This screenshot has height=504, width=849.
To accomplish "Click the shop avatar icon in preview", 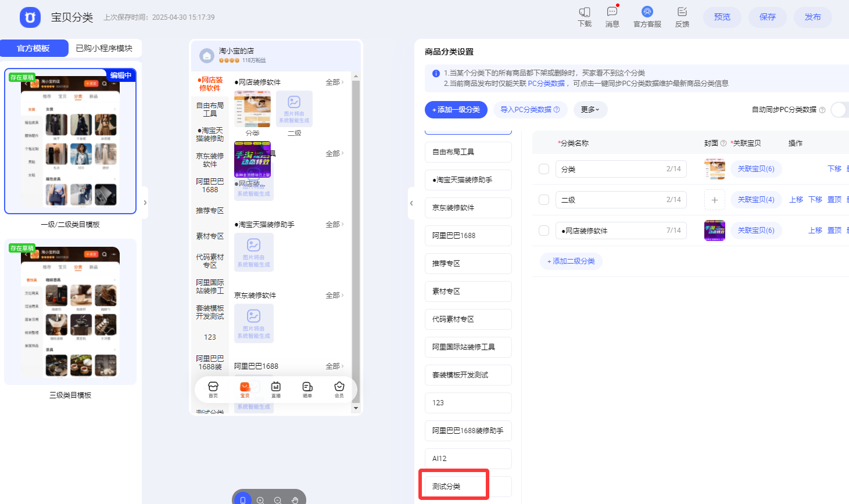I will click(x=207, y=56).
